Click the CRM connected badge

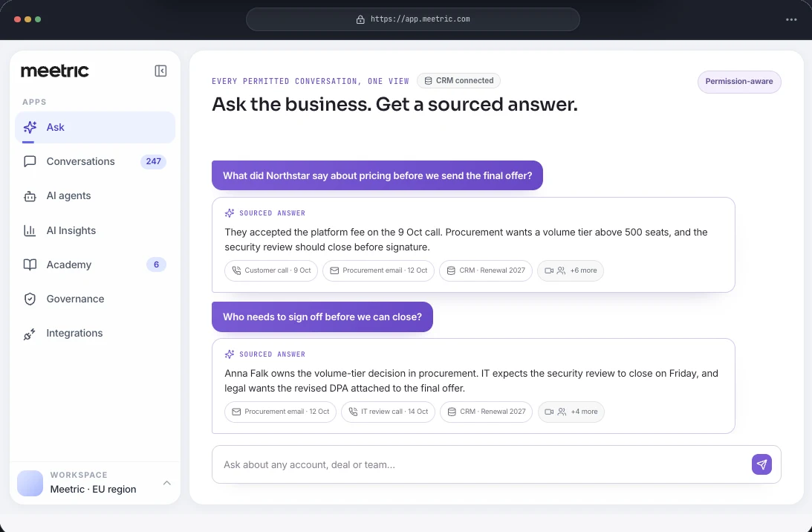point(458,81)
